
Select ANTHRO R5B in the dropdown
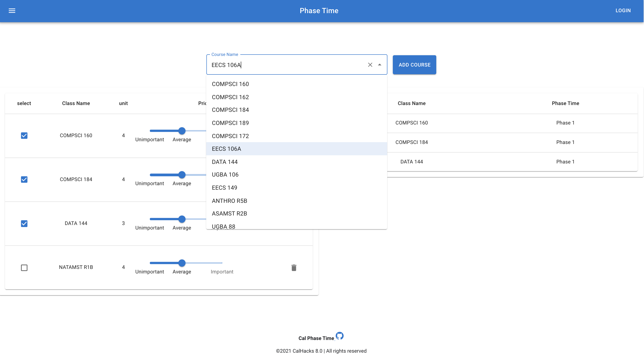point(229,201)
